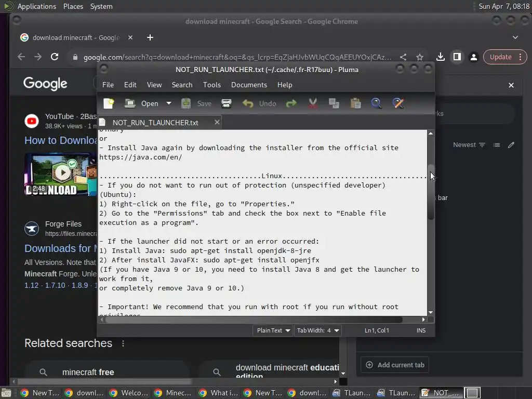Open the 1.12 version link
This screenshot has height=399, width=532.
click(32, 285)
